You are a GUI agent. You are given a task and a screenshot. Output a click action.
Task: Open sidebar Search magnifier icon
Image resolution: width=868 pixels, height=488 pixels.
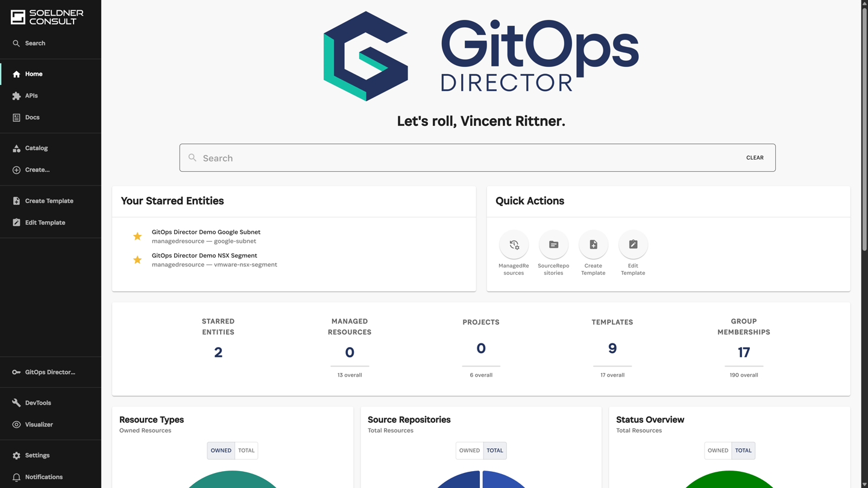(x=16, y=43)
